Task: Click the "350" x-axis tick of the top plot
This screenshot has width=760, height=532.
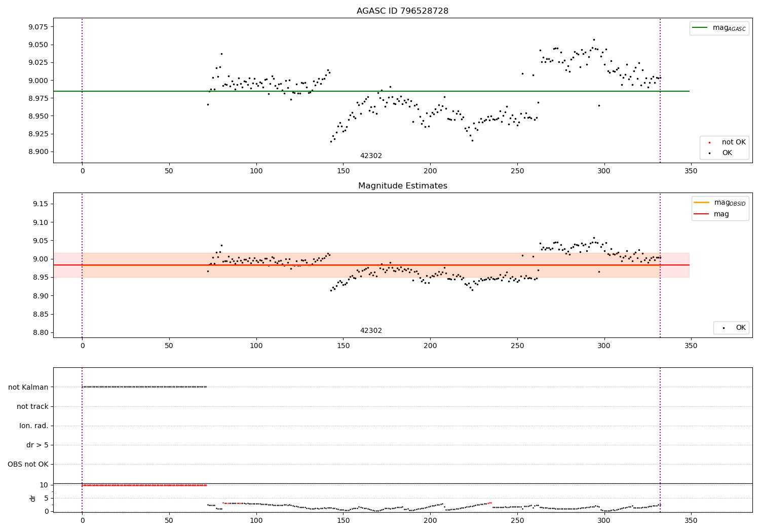Action: tap(691, 171)
